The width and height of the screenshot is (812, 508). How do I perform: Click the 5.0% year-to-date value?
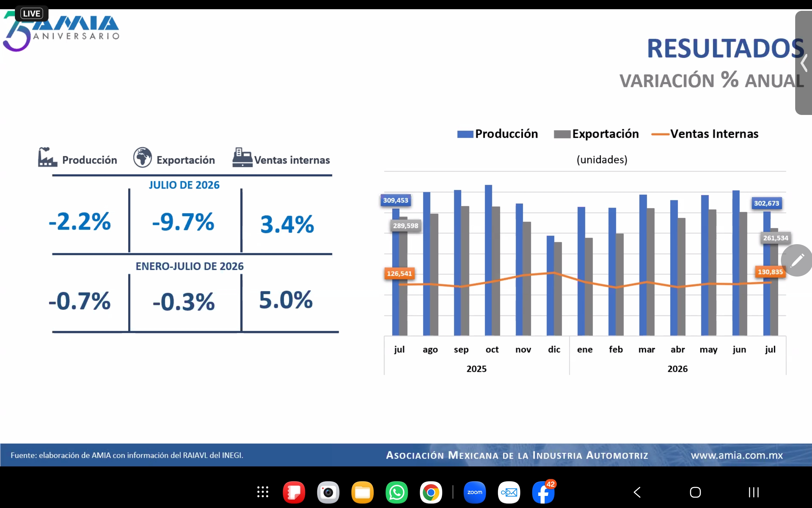pyautogui.click(x=286, y=300)
